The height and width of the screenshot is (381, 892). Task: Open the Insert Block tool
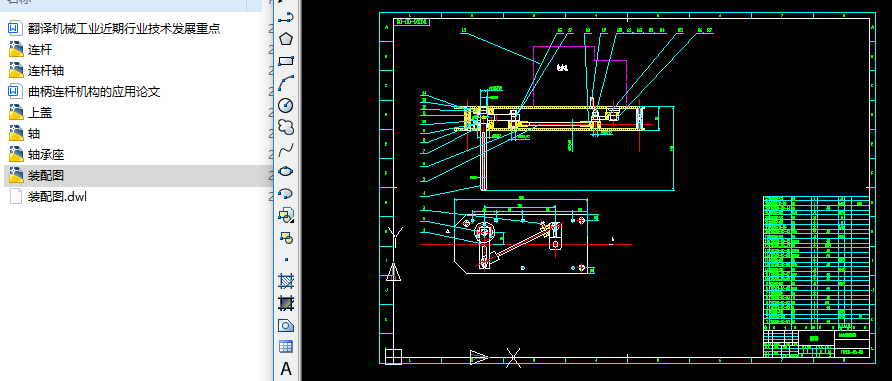click(x=286, y=216)
